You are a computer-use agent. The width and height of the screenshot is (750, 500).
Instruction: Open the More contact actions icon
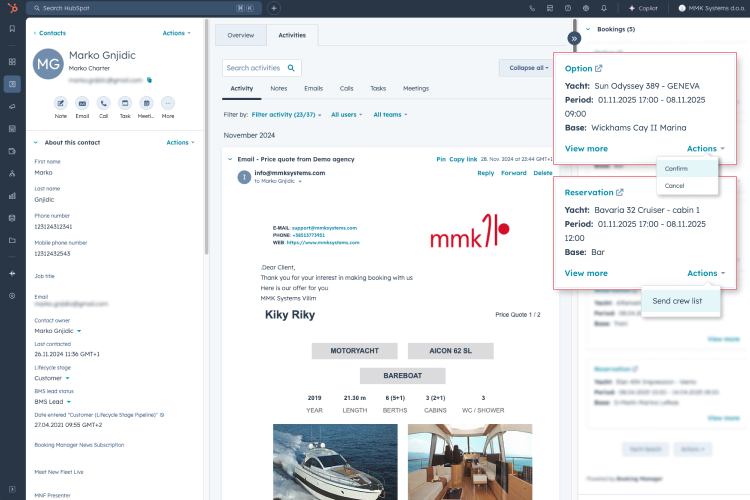coord(168,103)
